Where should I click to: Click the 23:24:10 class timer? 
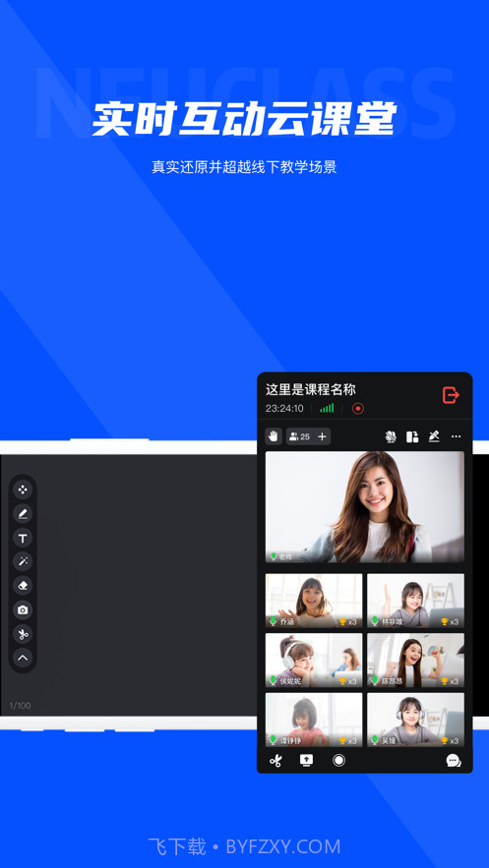click(x=284, y=409)
